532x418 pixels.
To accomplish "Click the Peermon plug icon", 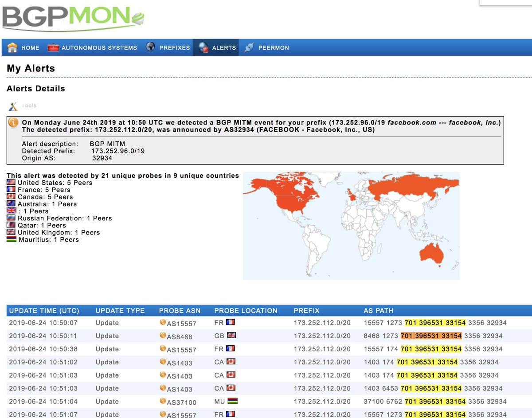I will (249, 47).
